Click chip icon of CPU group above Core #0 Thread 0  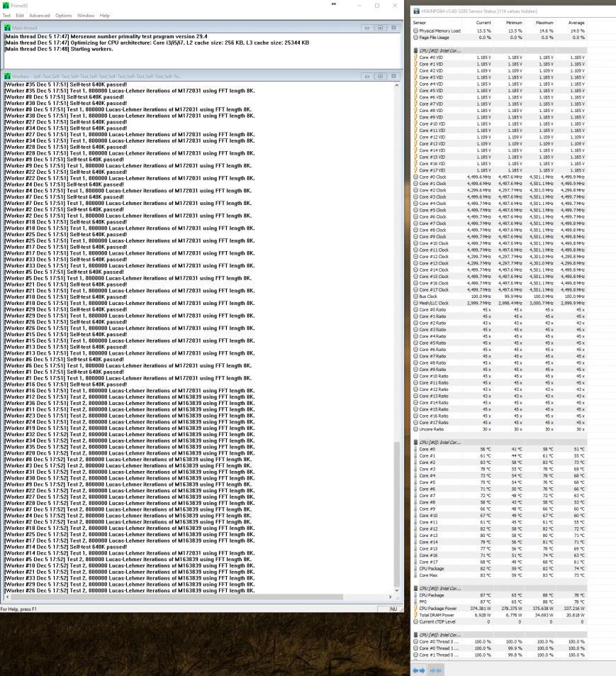coord(415,635)
